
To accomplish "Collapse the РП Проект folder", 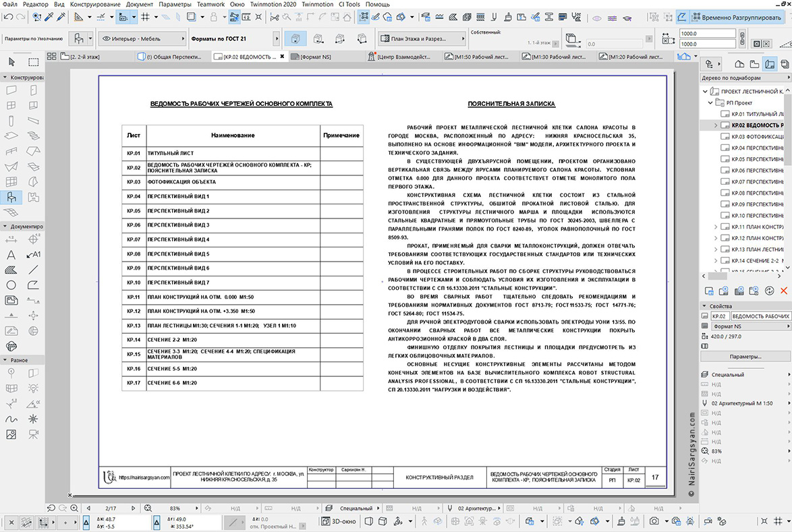I will tap(710, 102).
